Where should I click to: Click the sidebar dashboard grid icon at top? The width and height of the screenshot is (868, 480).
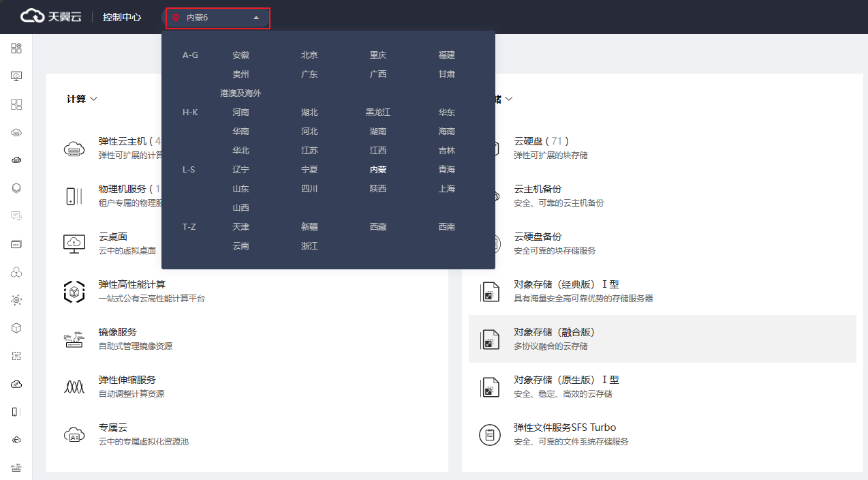point(16,48)
